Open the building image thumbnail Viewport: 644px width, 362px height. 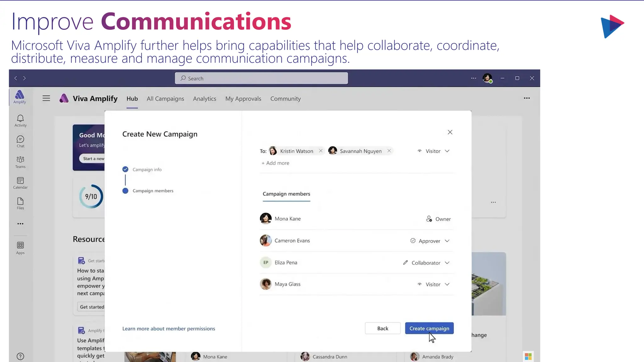tap(489, 284)
